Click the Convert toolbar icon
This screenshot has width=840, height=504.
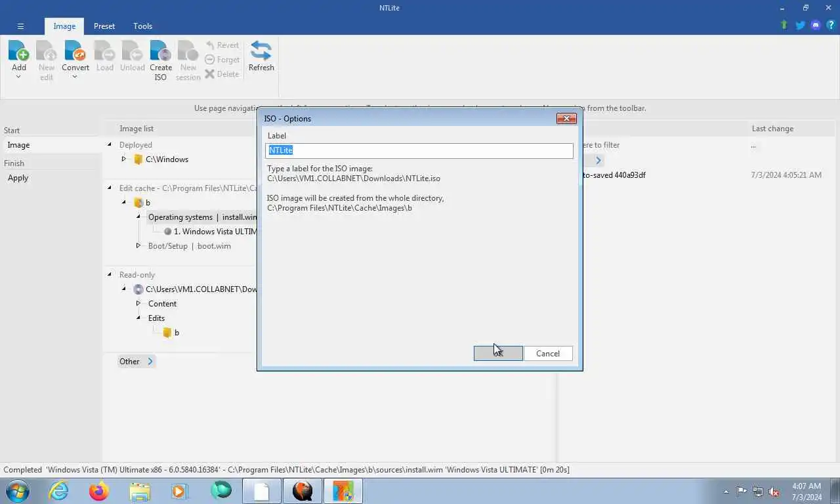tap(75, 51)
